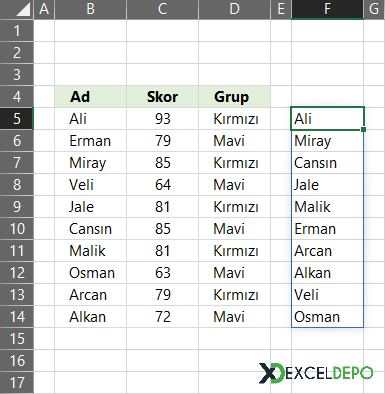Click the Osman cell in column B
Screen dimensions: 385x394
click(90, 273)
